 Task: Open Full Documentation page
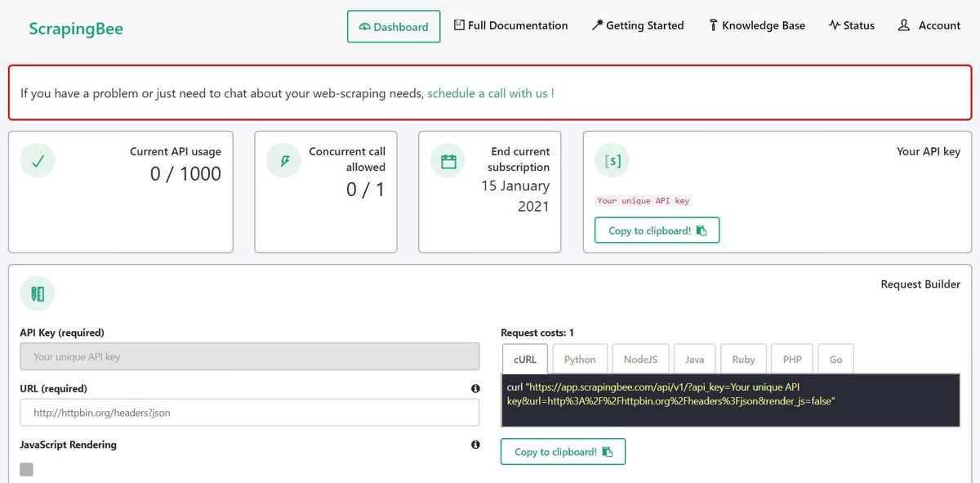(x=511, y=25)
